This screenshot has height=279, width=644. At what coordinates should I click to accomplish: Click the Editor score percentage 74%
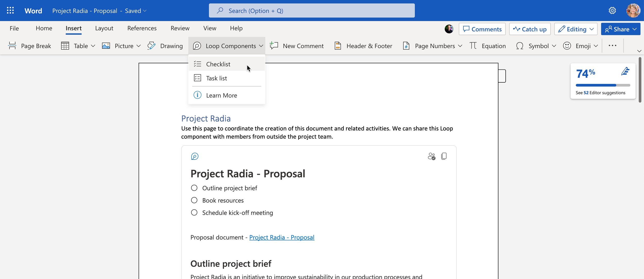(585, 73)
